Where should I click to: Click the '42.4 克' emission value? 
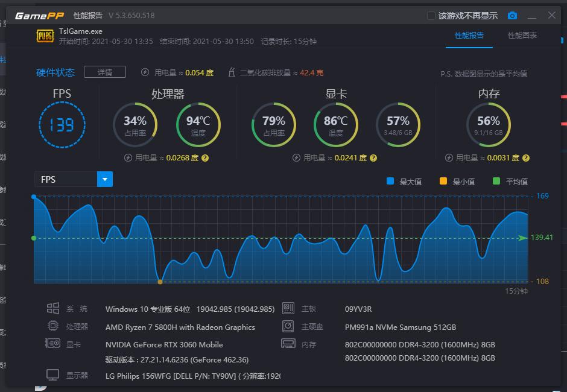coord(312,73)
